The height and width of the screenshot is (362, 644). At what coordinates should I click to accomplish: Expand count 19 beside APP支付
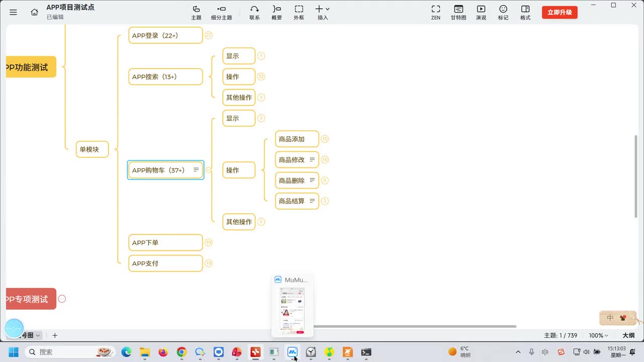pyautogui.click(x=208, y=263)
